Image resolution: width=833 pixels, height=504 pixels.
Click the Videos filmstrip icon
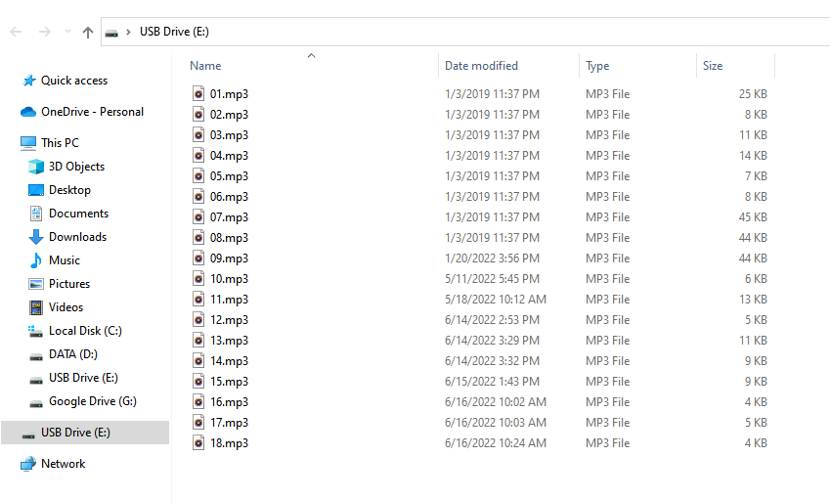coord(36,307)
